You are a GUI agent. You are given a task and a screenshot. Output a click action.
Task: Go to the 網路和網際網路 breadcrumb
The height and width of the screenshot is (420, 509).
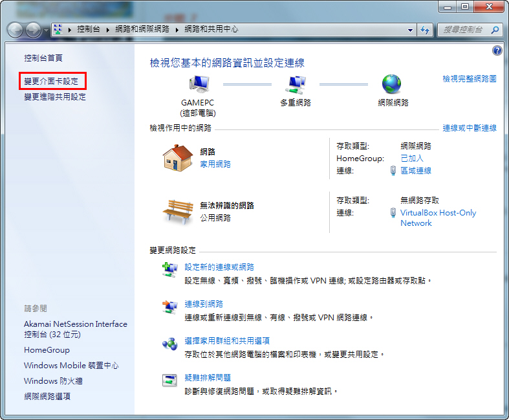142,30
